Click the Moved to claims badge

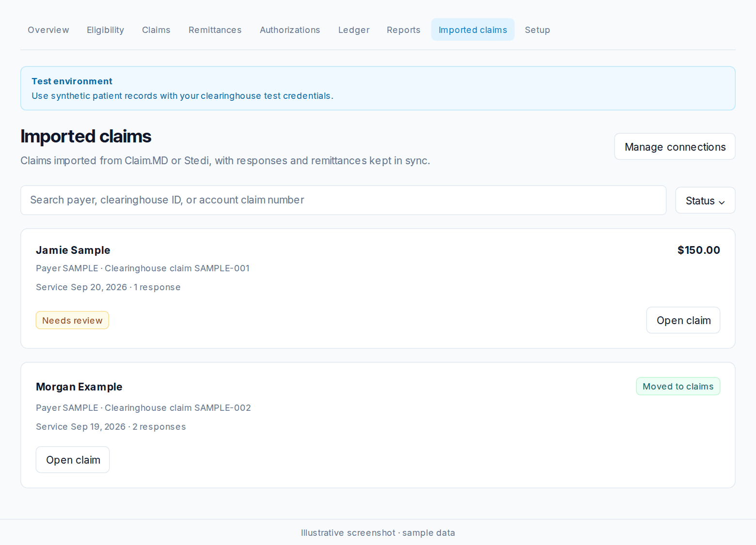tap(678, 387)
